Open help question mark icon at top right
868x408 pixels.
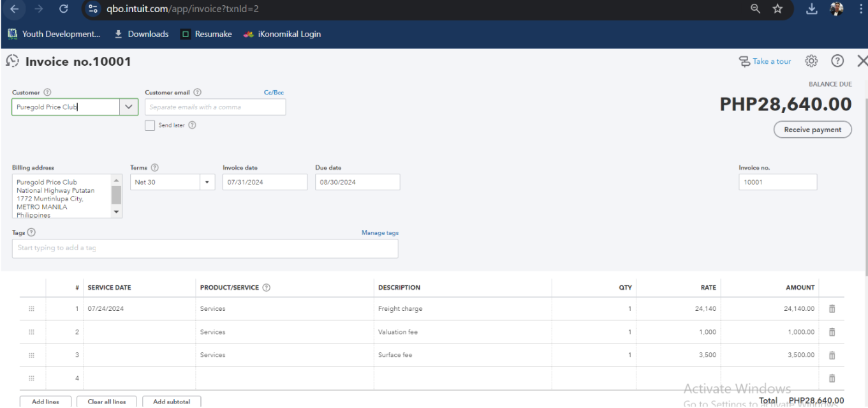tap(838, 61)
